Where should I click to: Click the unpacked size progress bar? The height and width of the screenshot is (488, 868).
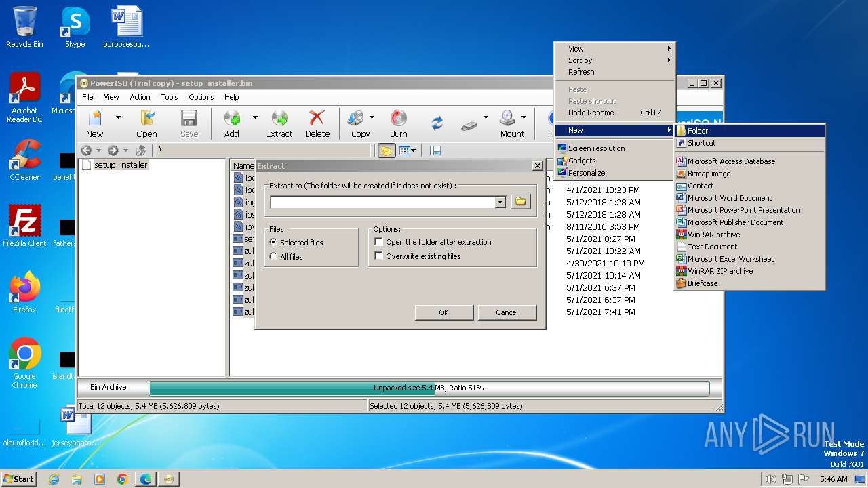click(x=429, y=388)
